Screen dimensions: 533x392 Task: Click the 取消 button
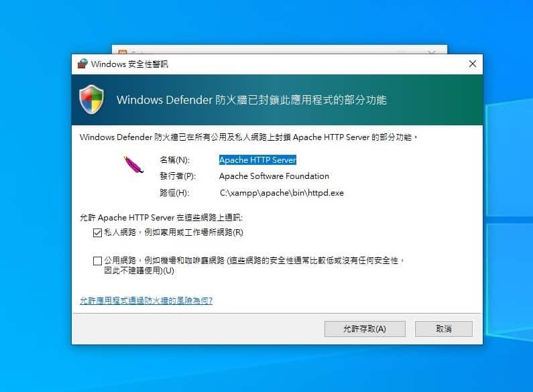coord(444,329)
